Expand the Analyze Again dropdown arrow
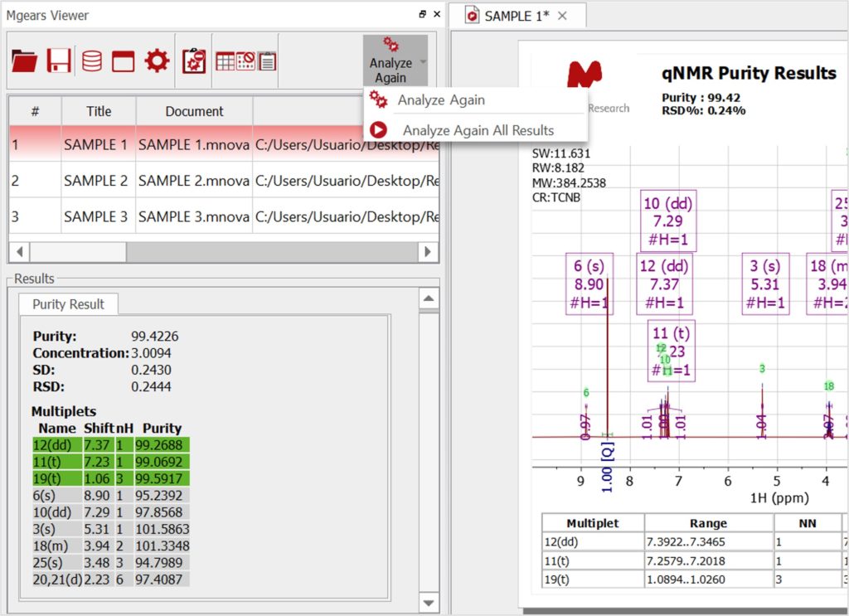Screen dimensions: 849x616 [x=423, y=62]
